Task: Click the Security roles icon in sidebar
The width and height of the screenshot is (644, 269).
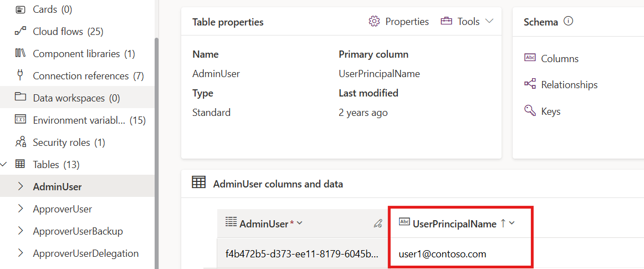Action: tap(21, 143)
